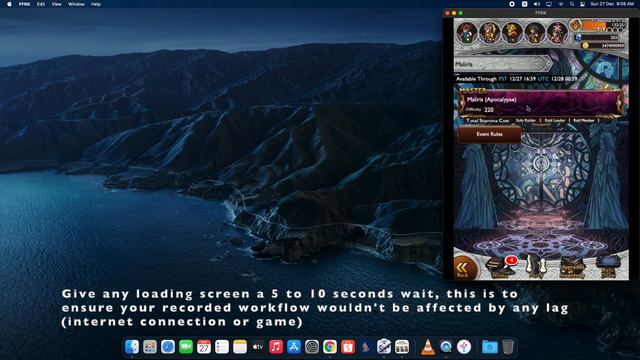Open Notes from the Dock
The image size is (640, 360).
(240, 347)
